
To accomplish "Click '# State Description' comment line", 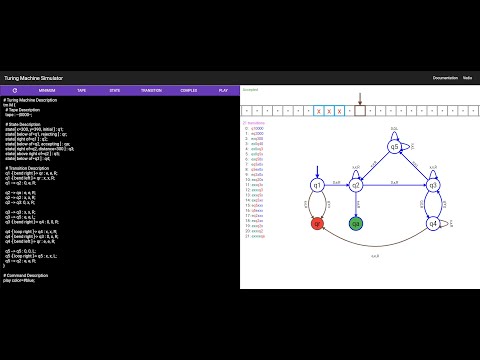I will [x=23, y=124].
